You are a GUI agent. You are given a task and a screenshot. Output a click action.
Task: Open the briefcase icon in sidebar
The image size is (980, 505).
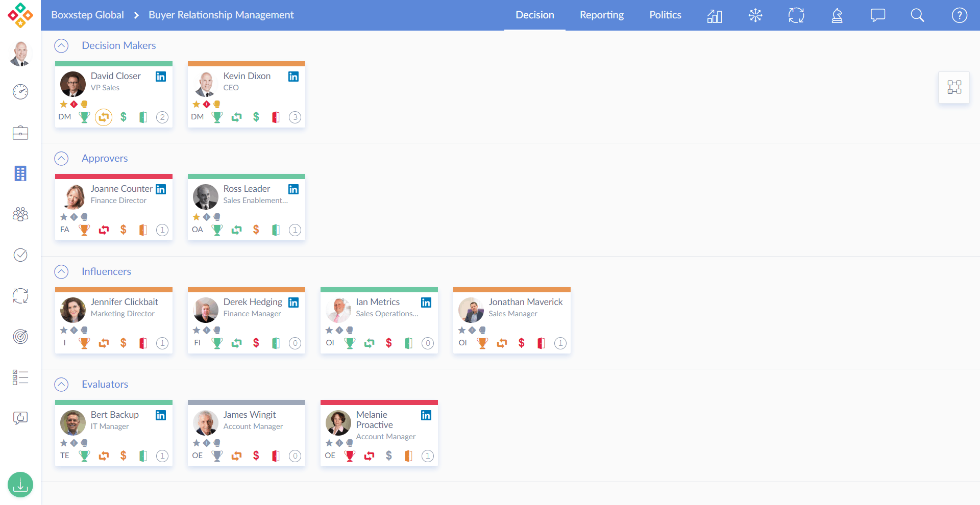[20, 133]
